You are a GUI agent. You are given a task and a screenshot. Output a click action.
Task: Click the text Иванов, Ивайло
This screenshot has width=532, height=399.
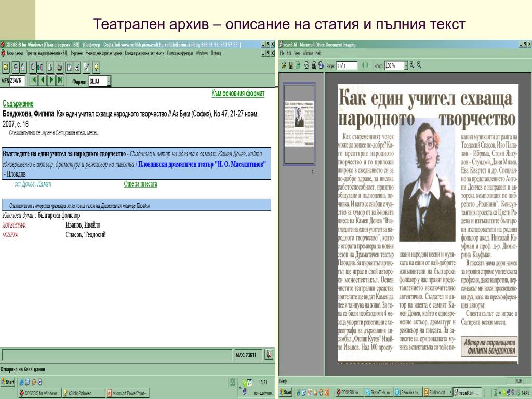coord(83,225)
